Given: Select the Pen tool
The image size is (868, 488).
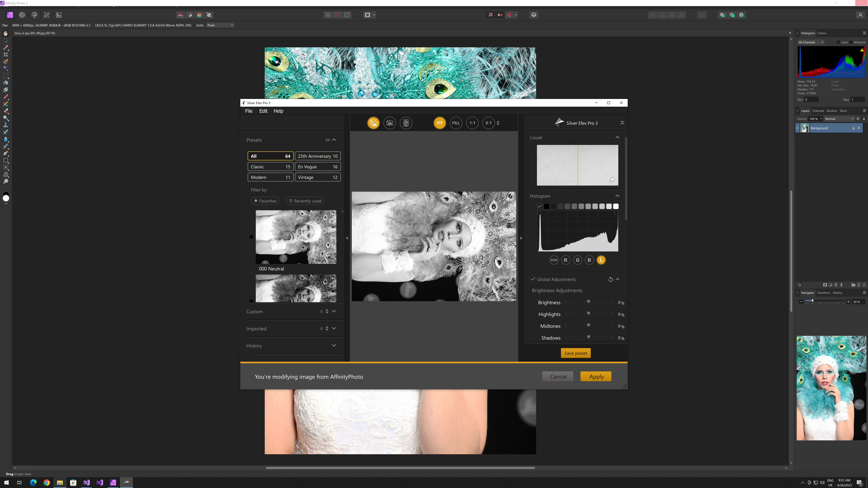Looking at the screenshot, I should pos(6,153).
